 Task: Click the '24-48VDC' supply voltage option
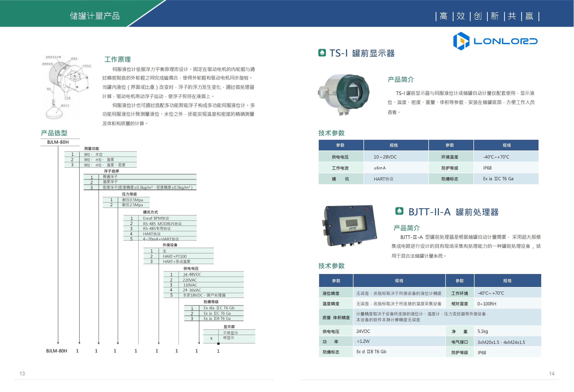pyautogui.click(x=204, y=274)
